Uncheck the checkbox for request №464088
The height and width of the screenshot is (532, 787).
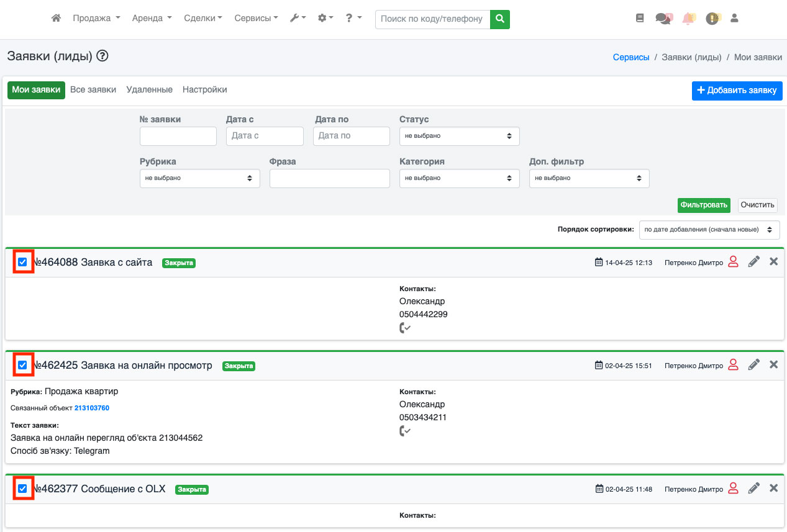23,262
